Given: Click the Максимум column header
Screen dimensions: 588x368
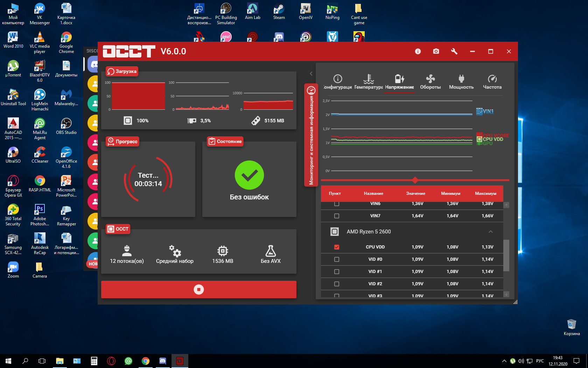Looking at the screenshot, I should pyautogui.click(x=486, y=193).
